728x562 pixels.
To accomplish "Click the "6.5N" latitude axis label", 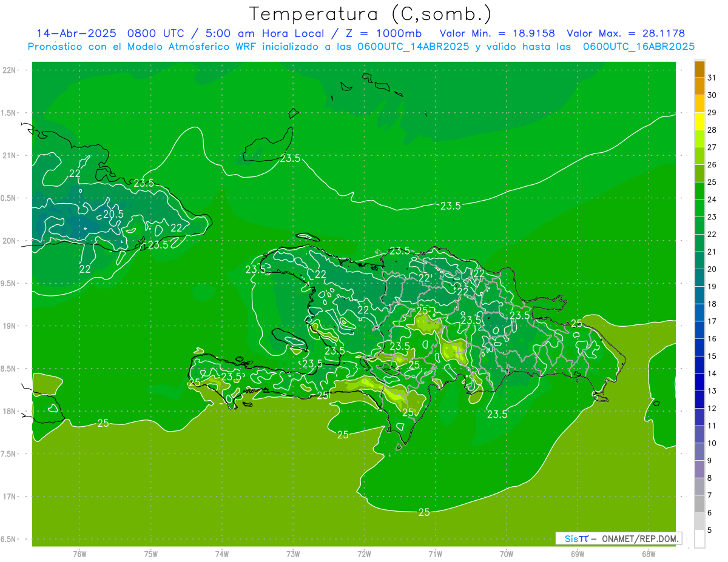I will [8, 539].
